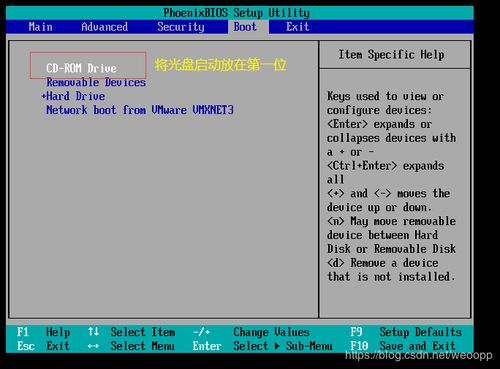Image resolution: width=500 pixels, height=369 pixels.
Task: Expand the plus sign beside Hard Drive
Action: pyautogui.click(x=44, y=96)
